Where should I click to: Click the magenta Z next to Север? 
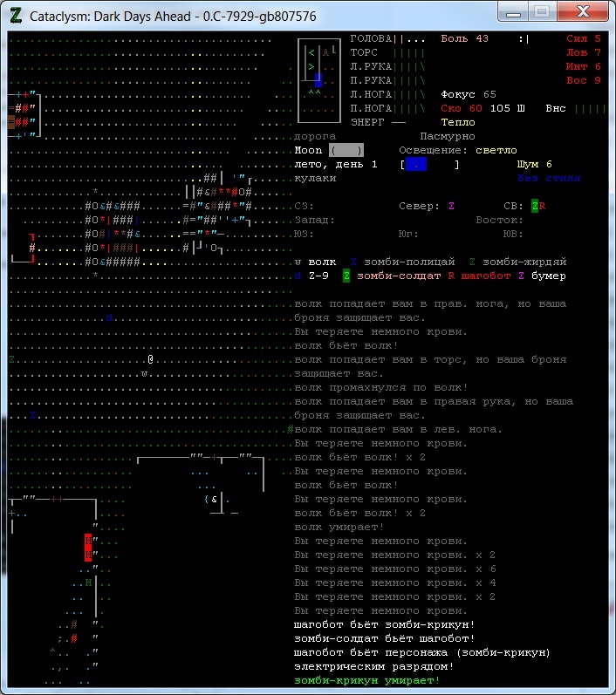tap(451, 206)
